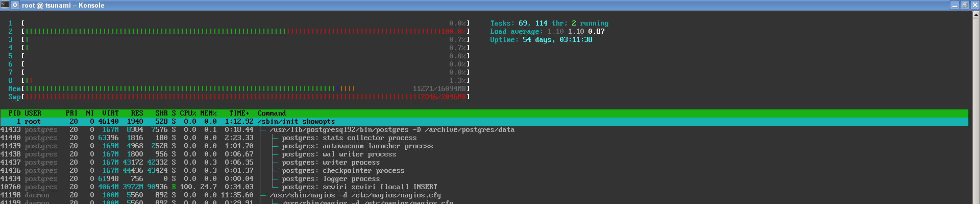Viewport: 980px width, 204px height.
Task: Click the 3972M RES value
Action: click(133, 187)
